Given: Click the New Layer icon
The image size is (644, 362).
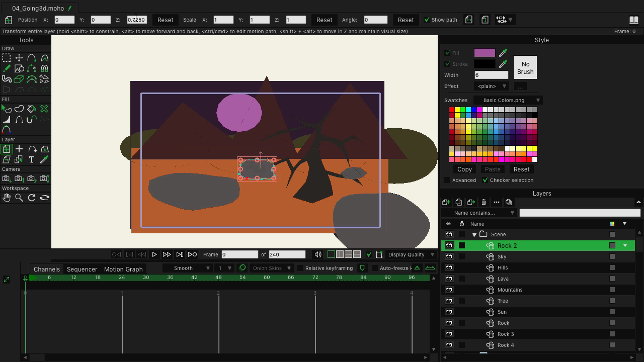Looking at the screenshot, I should 446,202.
